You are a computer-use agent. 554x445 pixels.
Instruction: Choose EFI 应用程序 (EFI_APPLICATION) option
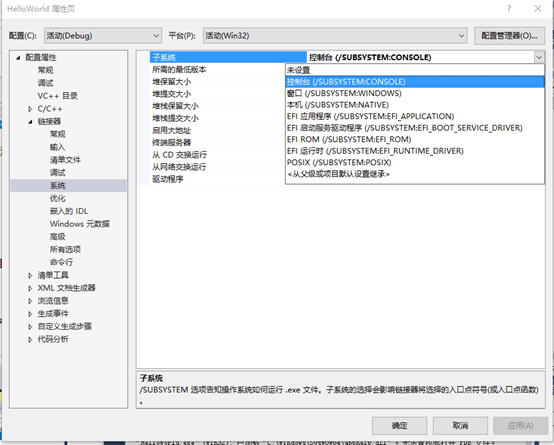pos(415,116)
